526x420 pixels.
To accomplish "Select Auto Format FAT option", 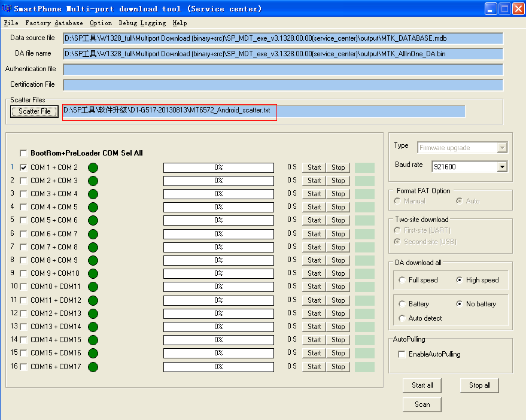I will [x=459, y=201].
